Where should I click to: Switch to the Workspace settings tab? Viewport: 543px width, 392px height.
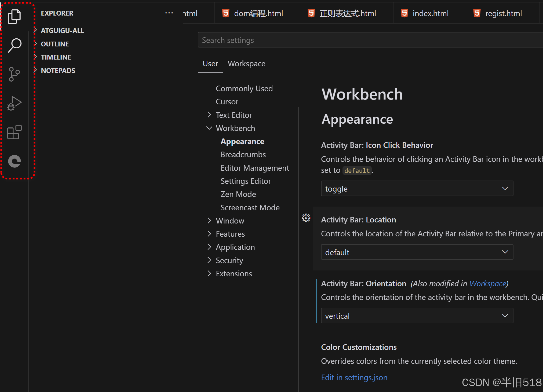click(246, 64)
